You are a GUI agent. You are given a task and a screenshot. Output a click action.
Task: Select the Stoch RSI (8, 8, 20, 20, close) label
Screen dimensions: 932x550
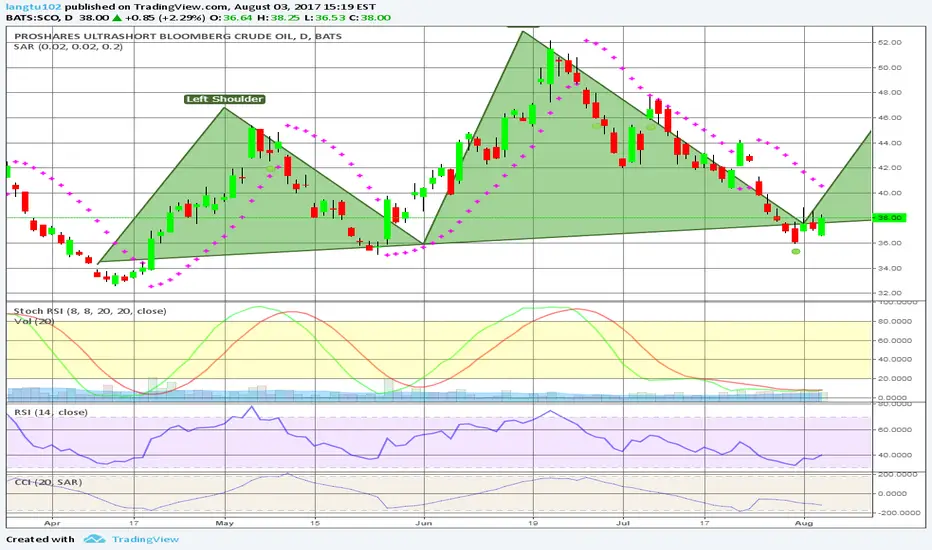pos(90,311)
